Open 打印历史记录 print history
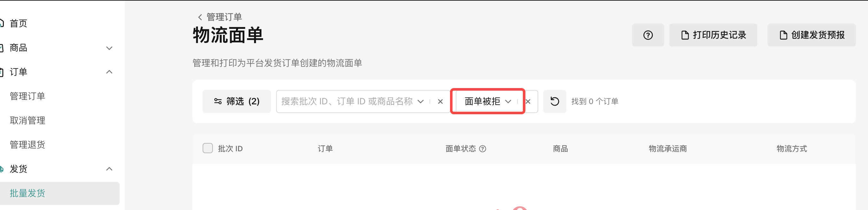This screenshot has width=868, height=210. 713,35
